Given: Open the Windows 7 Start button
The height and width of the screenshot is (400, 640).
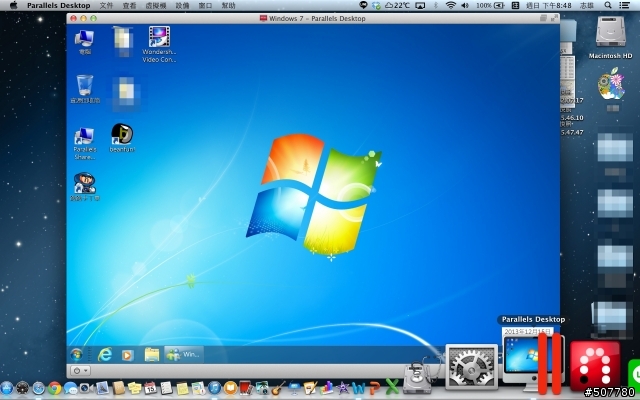Looking at the screenshot, I should click(76, 354).
